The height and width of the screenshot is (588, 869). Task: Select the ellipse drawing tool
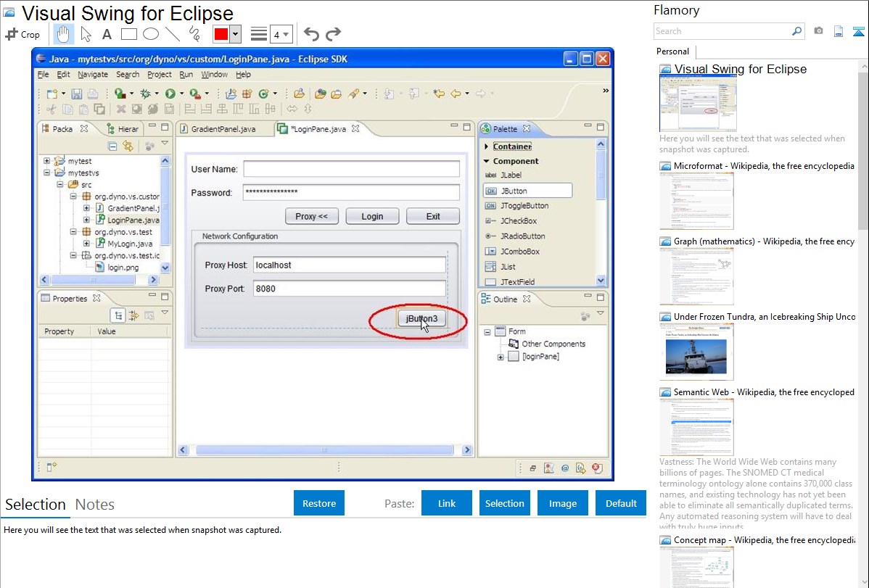(151, 34)
